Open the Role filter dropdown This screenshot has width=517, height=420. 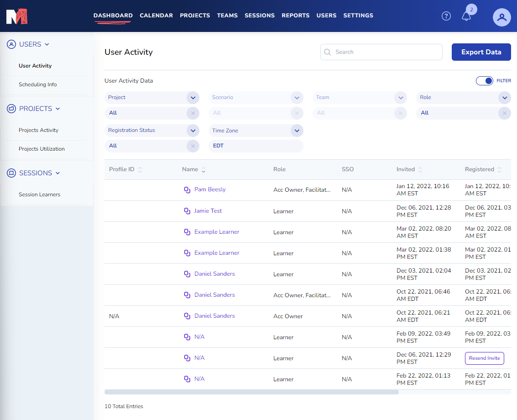[504, 98]
